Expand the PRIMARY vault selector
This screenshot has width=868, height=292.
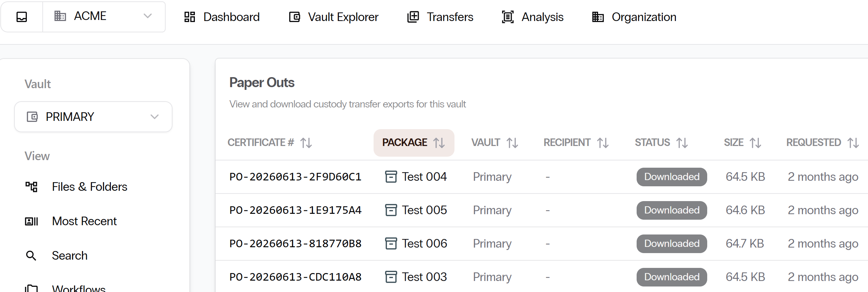coord(93,117)
